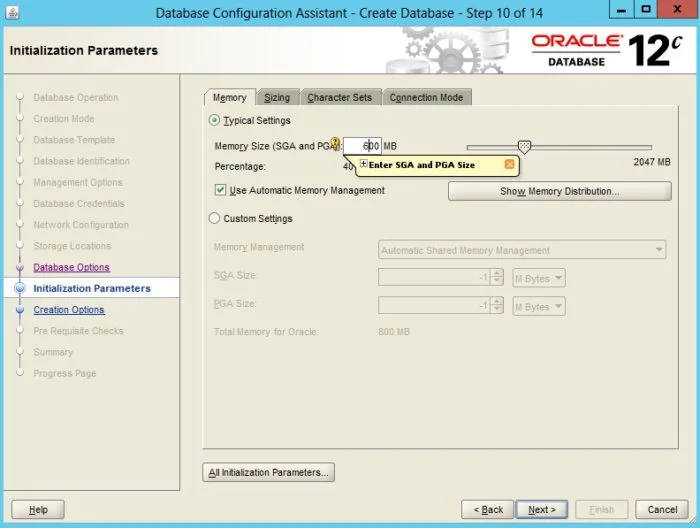This screenshot has width=700, height=528.
Task: Open the Creation Options step link
Action: (69, 309)
